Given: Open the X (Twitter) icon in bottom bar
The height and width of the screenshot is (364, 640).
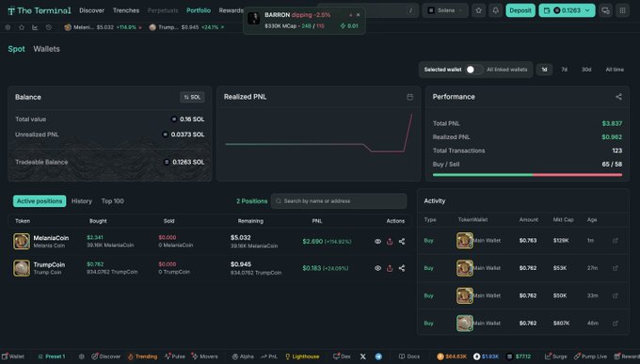Looking at the screenshot, I should [363, 356].
